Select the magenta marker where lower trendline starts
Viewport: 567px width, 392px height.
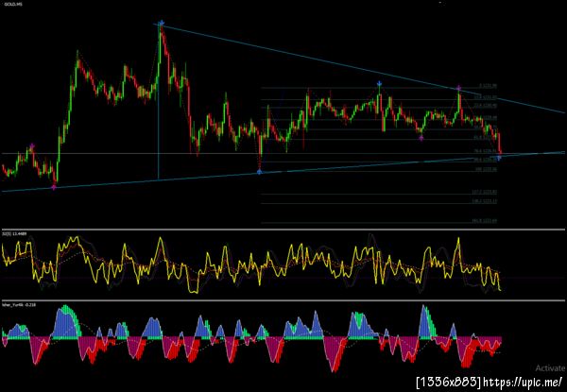coord(54,187)
